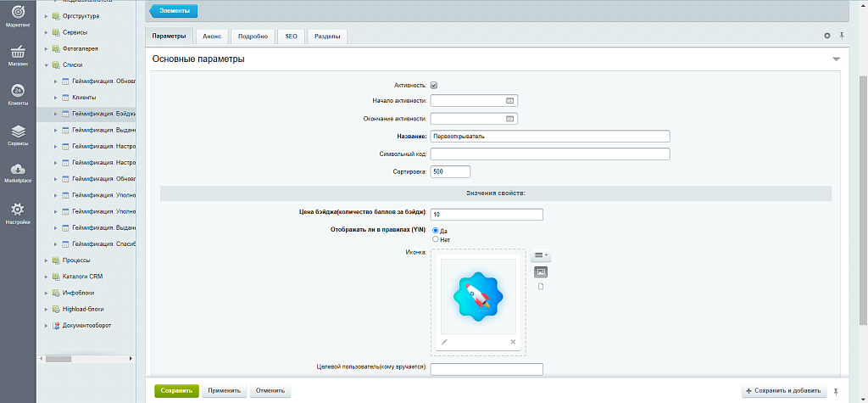
Task: Click the Отменить button
Action: click(270, 391)
